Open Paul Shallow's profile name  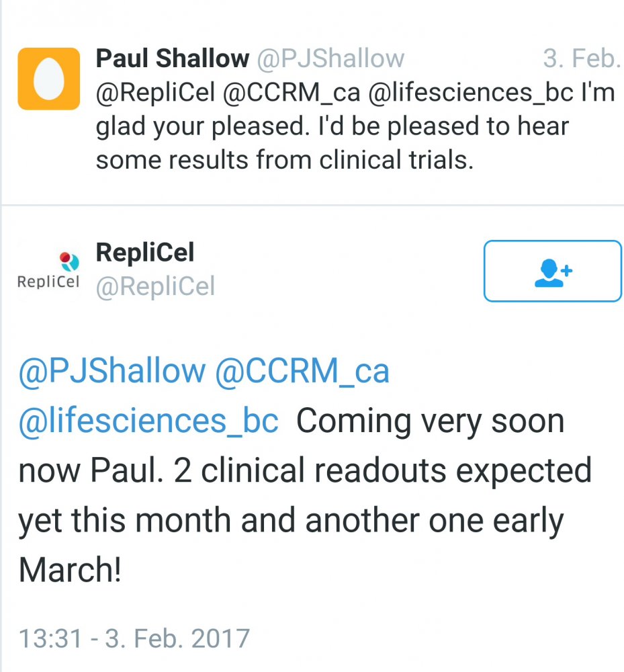coord(172,59)
